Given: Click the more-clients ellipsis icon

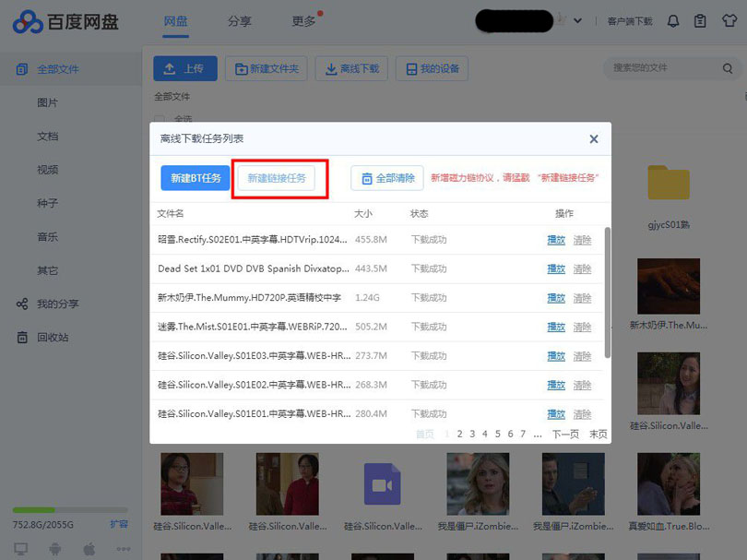Looking at the screenshot, I should 124,549.
